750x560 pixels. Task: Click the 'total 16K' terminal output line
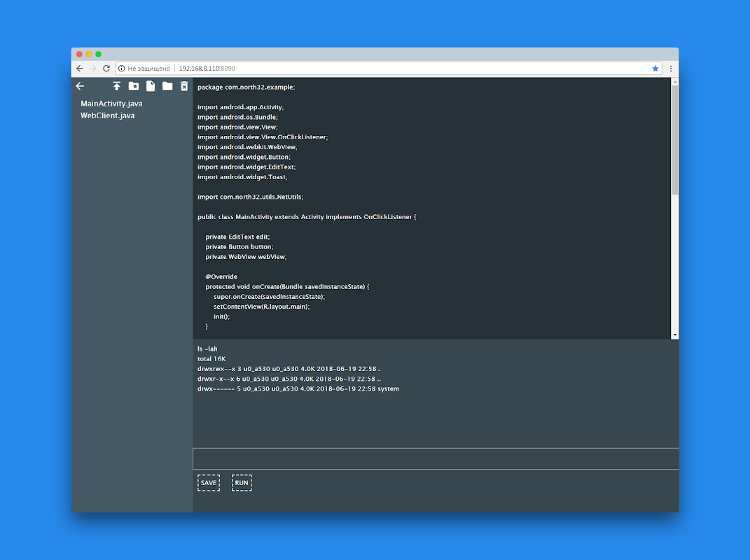click(211, 359)
